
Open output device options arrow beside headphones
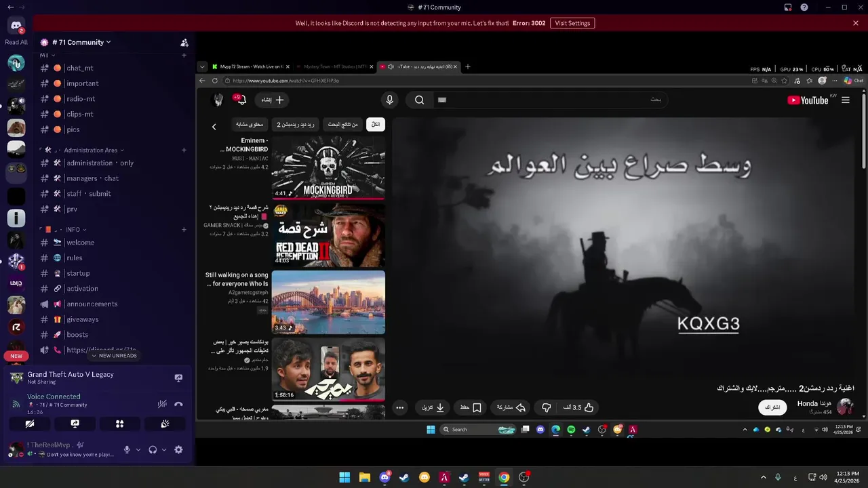coord(164,449)
